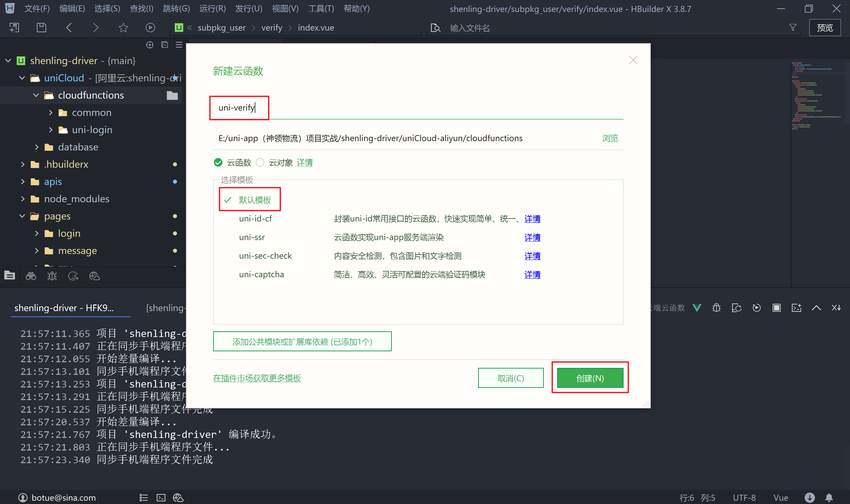The image size is (850, 504).
Task: Open the 运行(R) menu
Action: coord(212,9)
